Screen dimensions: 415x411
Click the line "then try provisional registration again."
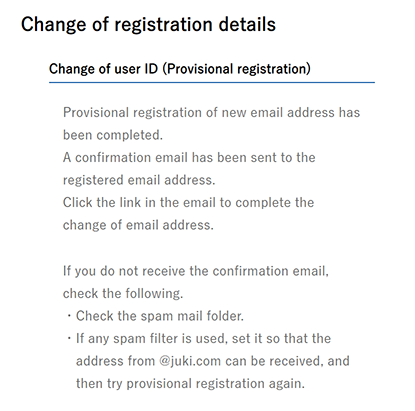pos(190,384)
